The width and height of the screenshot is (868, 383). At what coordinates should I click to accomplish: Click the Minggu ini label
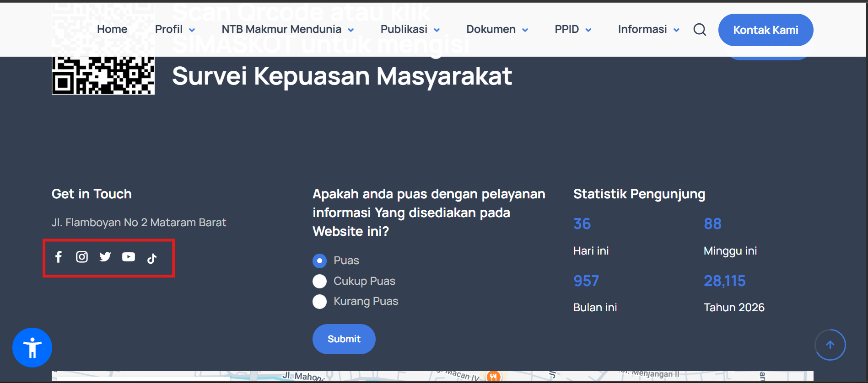(x=730, y=251)
